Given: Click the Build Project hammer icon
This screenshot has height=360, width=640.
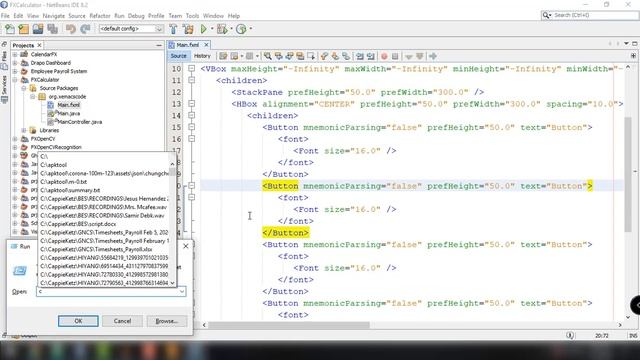Looking at the screenshot, I should (173, 29).
